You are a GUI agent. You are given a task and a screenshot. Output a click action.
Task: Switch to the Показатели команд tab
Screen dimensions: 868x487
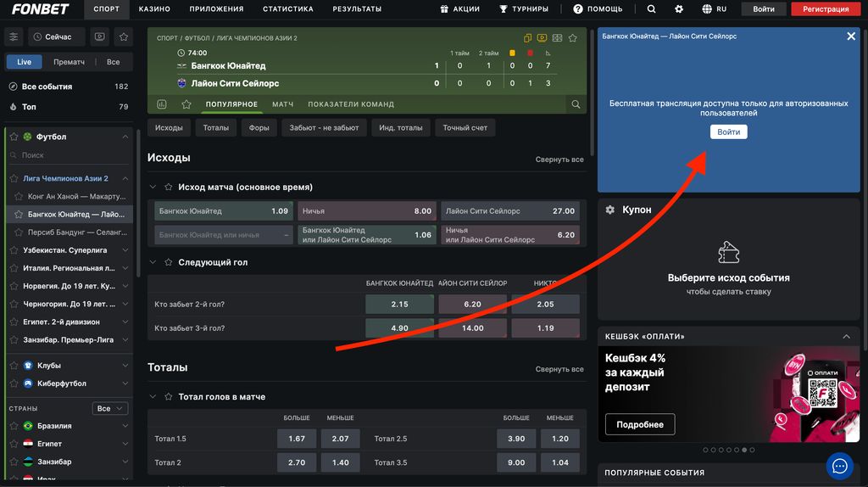351,104
